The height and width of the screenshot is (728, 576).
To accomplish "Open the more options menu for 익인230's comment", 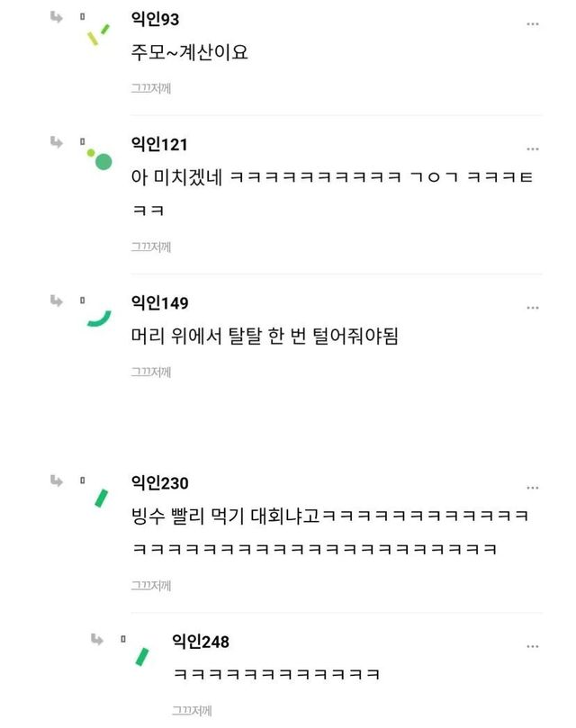I will pyautogui.click(x=533, y=489).
